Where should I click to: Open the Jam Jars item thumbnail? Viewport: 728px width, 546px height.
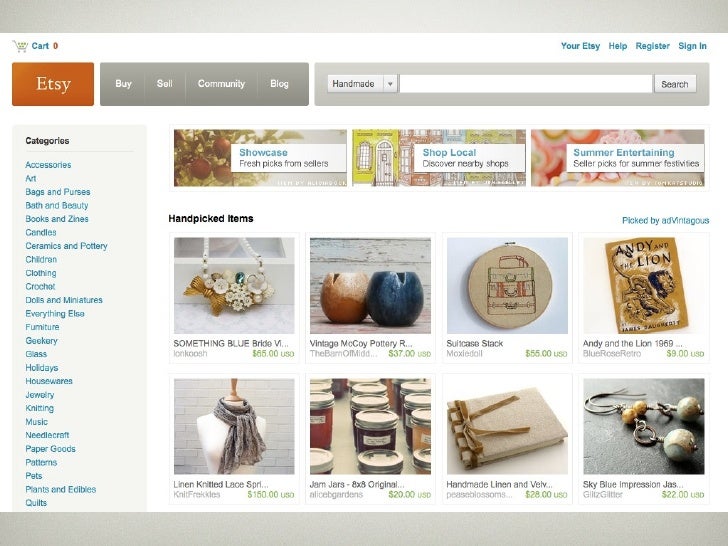(370, 426)
